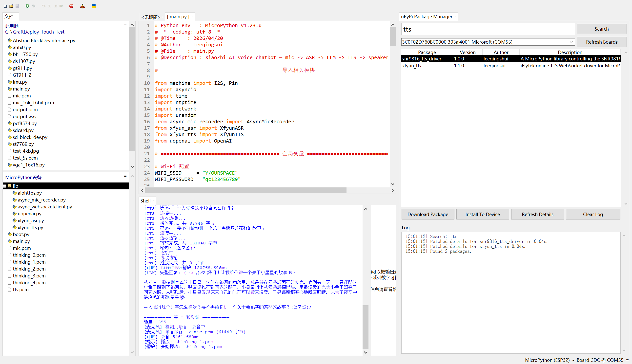
Task: Select the xfyun_tts package row
Action: tap(412, 66)
